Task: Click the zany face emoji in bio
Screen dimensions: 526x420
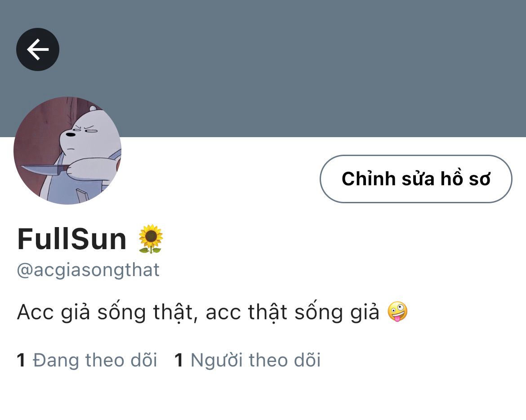Action: pyautogui.click(x=397, y=311)
